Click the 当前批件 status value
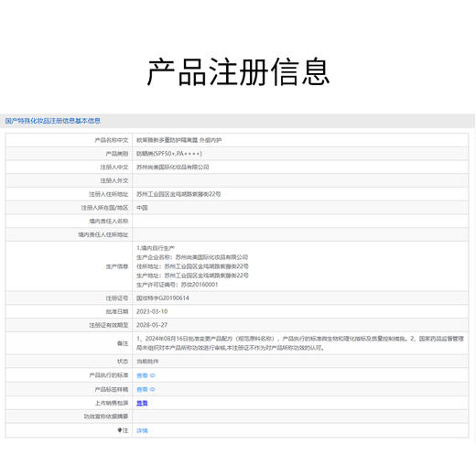This screenshot has width=476, height=476. pyautogui.click(x=147, y=362)
